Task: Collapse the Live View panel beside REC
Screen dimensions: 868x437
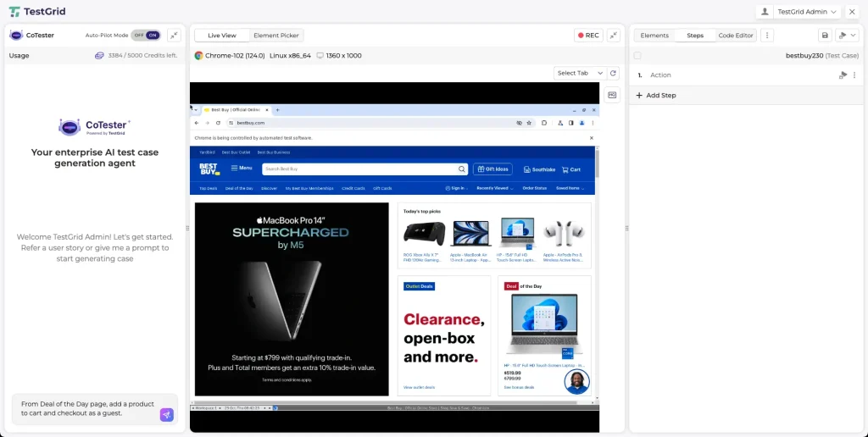Action: [614, 36]
